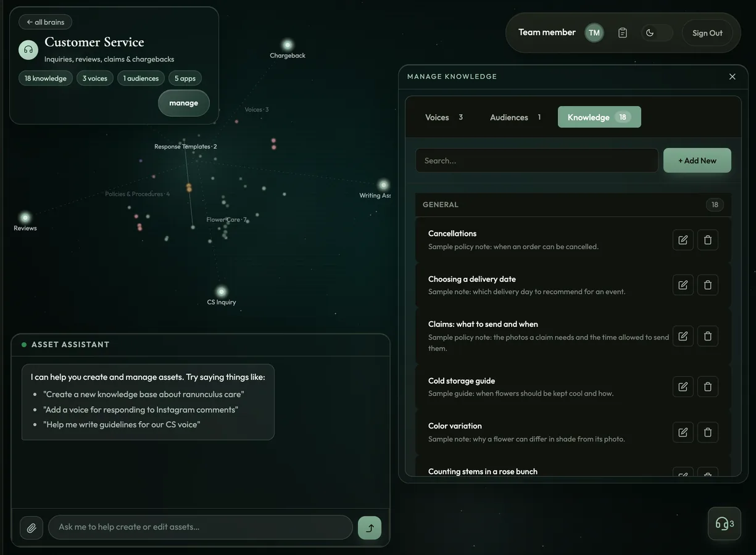
Task: Delete the Cold storage guide entry
Action: pyautogui.click(x=708, y=387)
